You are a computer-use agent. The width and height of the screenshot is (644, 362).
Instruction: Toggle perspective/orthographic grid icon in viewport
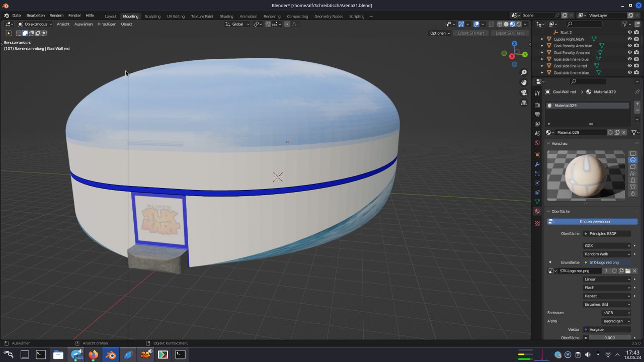click(524, 103)
